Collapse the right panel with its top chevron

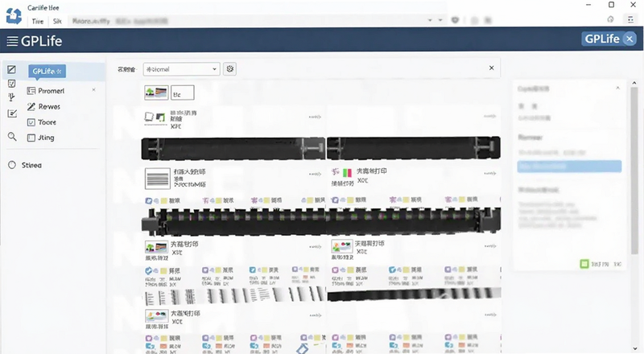617,88
